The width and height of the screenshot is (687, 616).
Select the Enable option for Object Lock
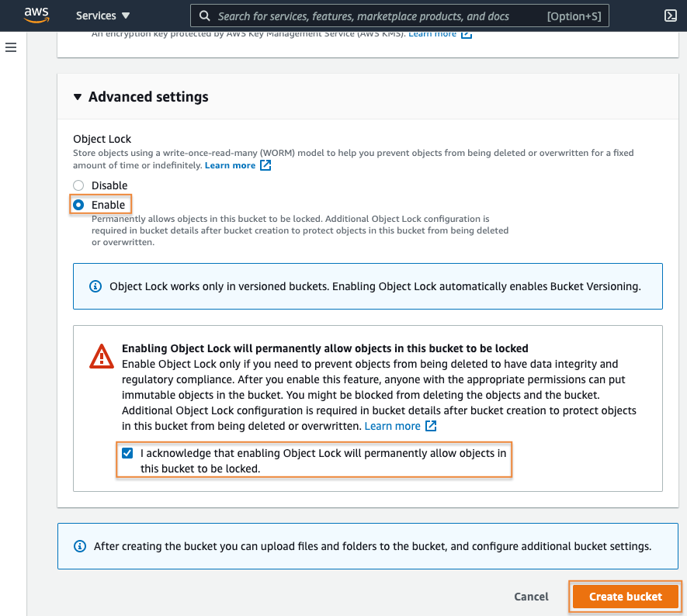[x=78, y=203]
